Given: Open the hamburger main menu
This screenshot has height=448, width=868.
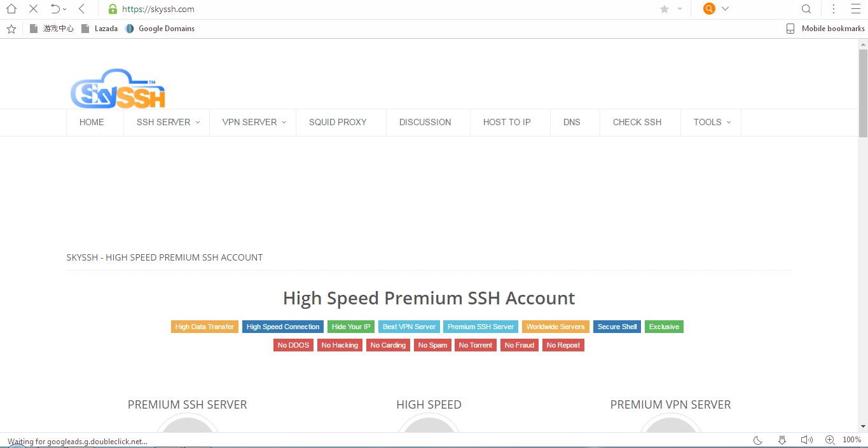Looking at the screenshot, I should tap(855, 9).
